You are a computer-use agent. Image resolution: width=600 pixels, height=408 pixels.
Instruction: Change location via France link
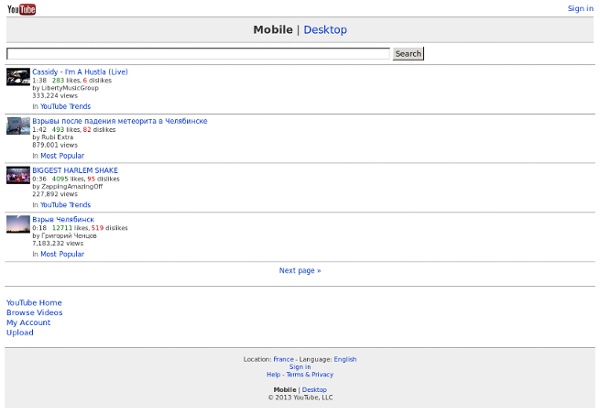284,359
